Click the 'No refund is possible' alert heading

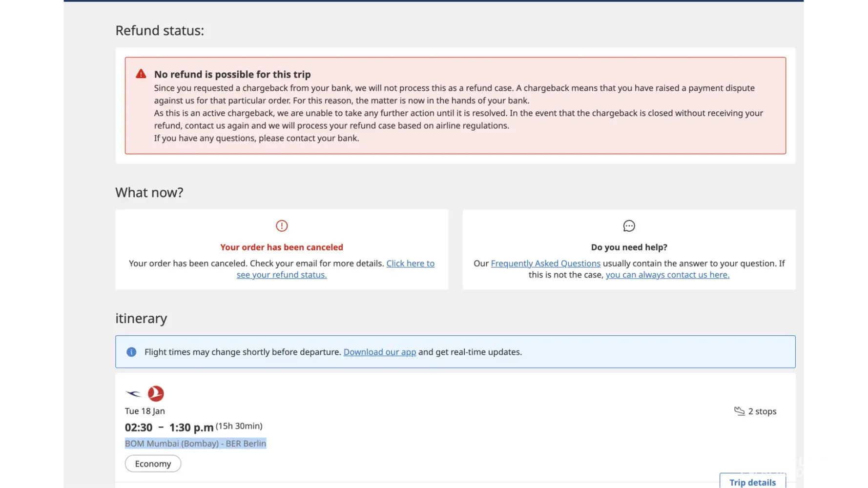(232, 74)
